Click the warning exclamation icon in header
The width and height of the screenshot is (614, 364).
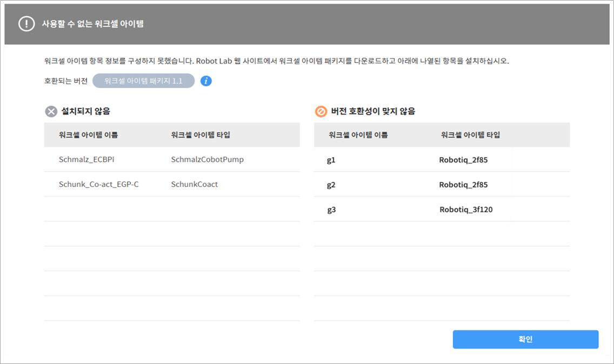pos(26,24)
